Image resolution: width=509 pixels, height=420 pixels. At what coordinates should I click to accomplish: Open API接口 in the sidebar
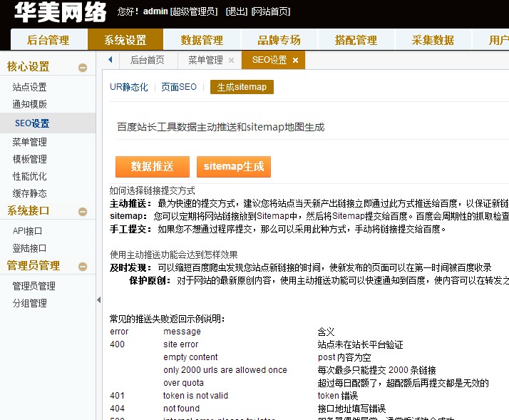pos(27,231)
